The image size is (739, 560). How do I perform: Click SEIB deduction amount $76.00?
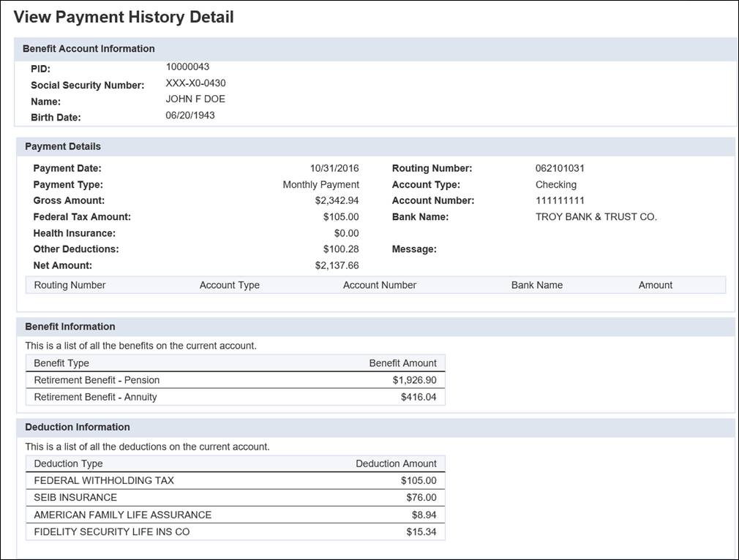421,497
